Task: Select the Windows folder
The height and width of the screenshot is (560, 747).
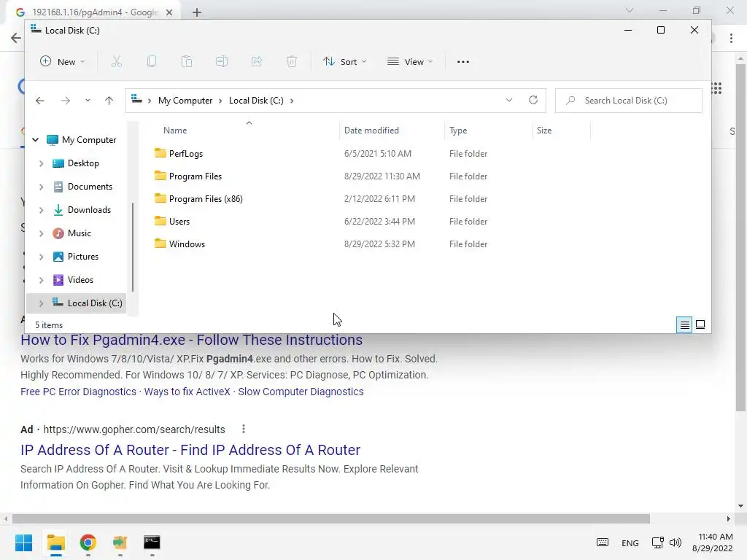Action: click(x=187, y=244)
